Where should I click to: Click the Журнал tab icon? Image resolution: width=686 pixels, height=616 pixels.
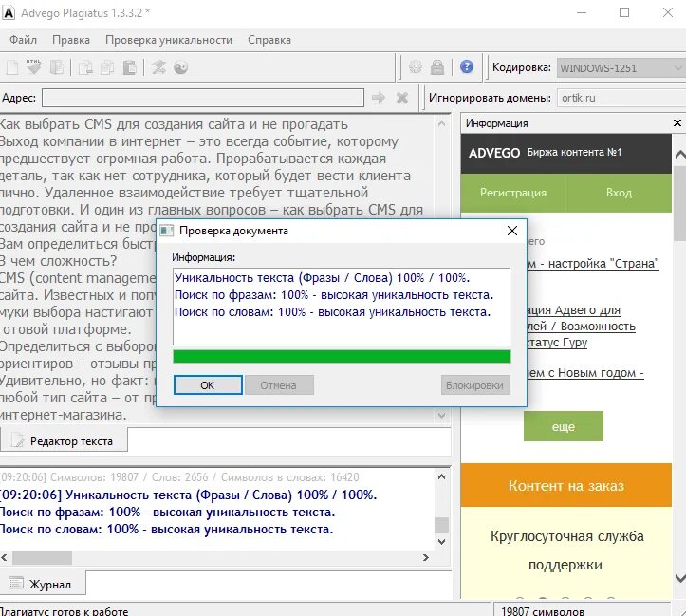[x=16, y=583]
